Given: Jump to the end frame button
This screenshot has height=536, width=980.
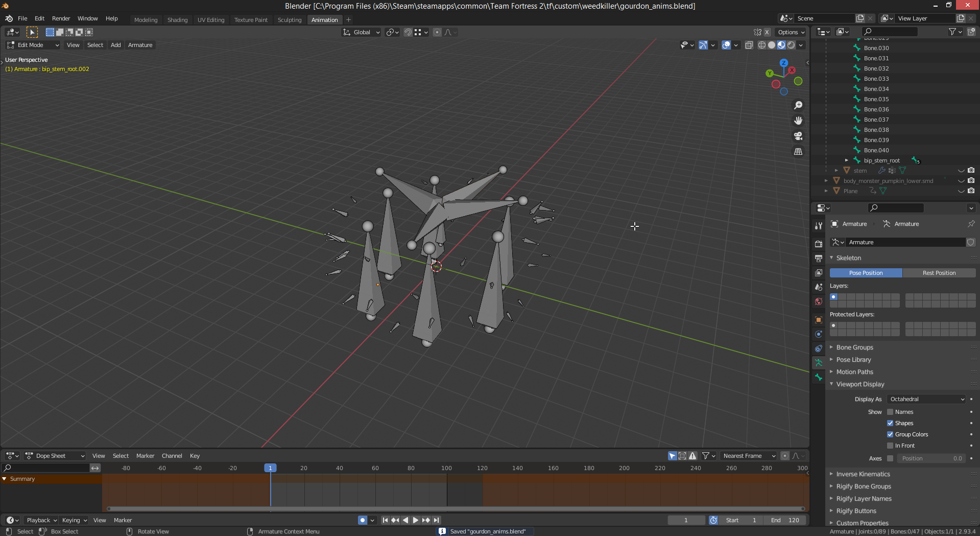Looking at the screenshot, I should pos(437,520).
